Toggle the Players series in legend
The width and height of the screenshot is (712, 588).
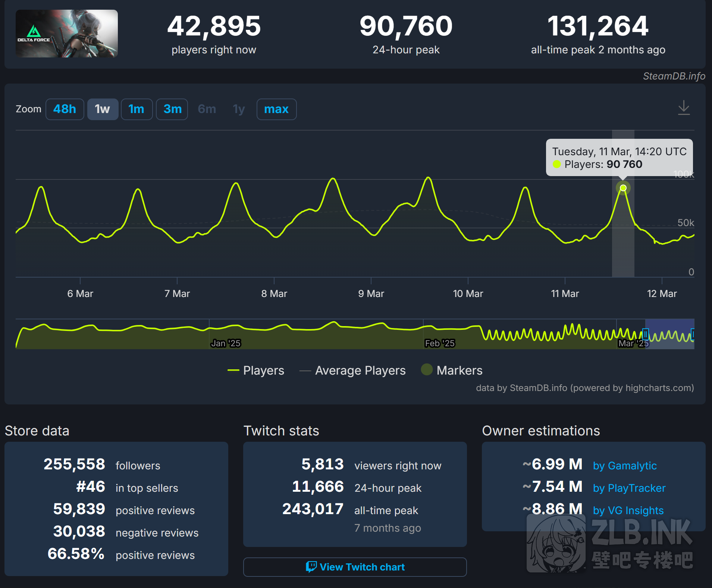256,370
